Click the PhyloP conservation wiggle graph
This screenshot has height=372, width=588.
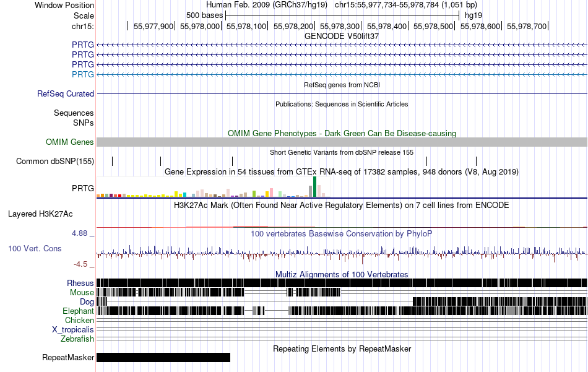342,254
